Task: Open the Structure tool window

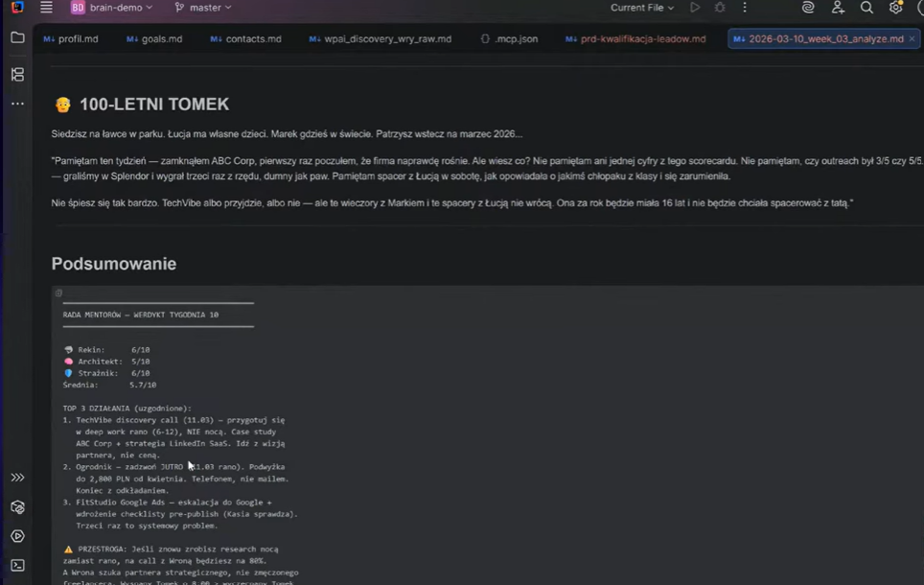Action: pyautogui.click(x=17, y=74)
